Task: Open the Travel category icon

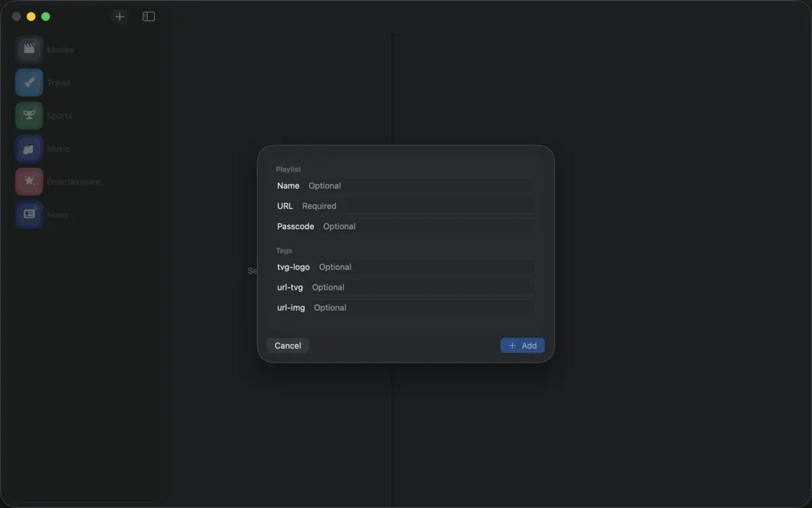Action: coord(29,83)
